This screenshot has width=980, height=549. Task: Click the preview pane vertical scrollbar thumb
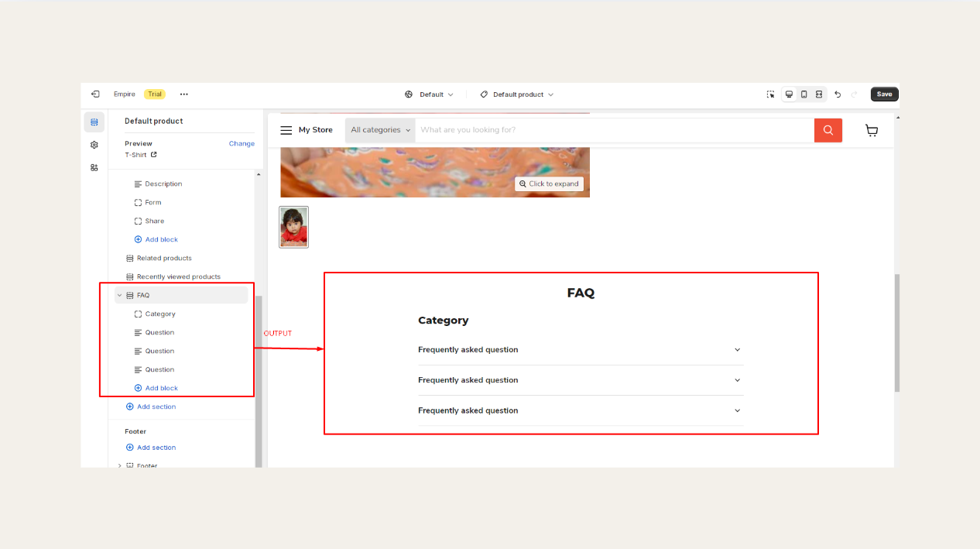pos(897,333)
